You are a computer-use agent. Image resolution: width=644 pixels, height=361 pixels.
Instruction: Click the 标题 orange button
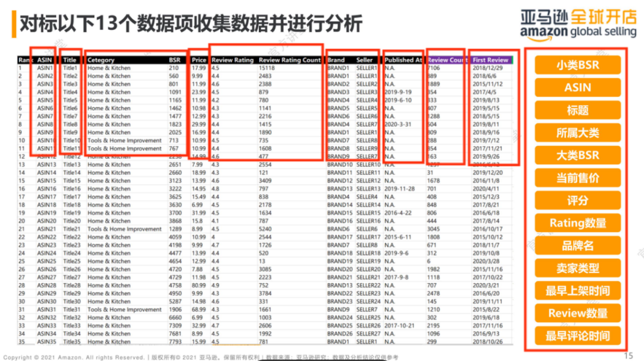[577, 110]
